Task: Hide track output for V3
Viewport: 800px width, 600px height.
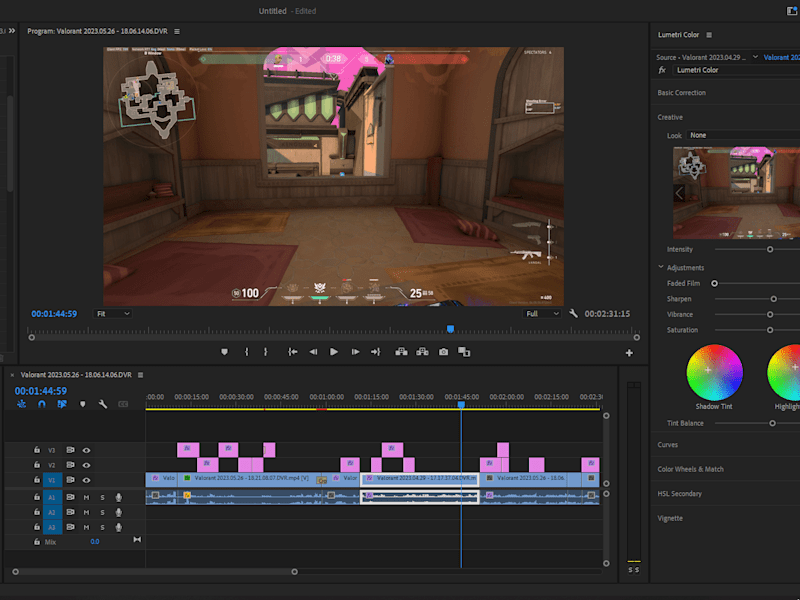Action: (x=86, y=450)
